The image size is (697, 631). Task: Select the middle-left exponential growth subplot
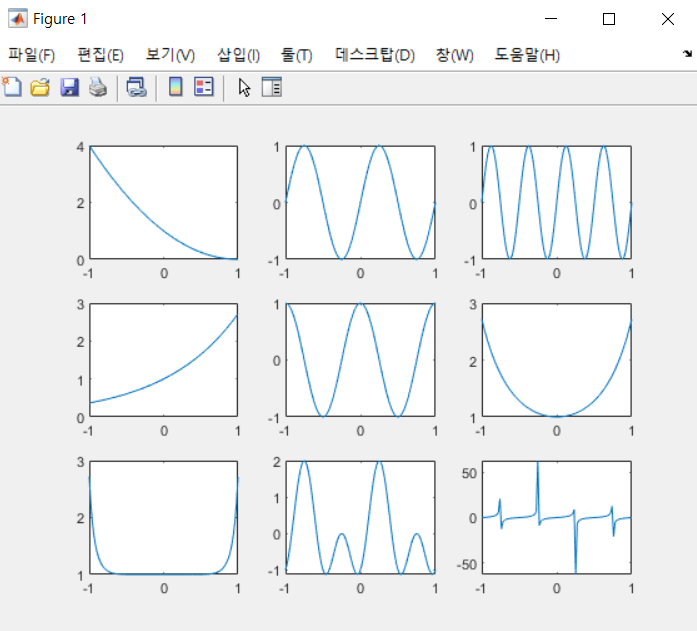[x=164, y=360]
